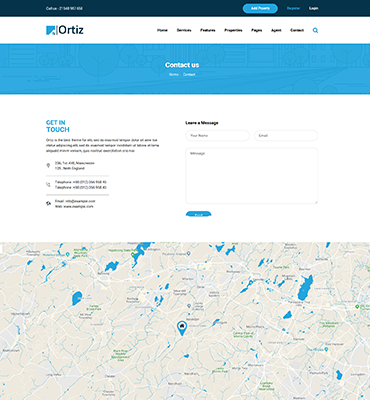Expand the Properties menu

coord(233,30)
